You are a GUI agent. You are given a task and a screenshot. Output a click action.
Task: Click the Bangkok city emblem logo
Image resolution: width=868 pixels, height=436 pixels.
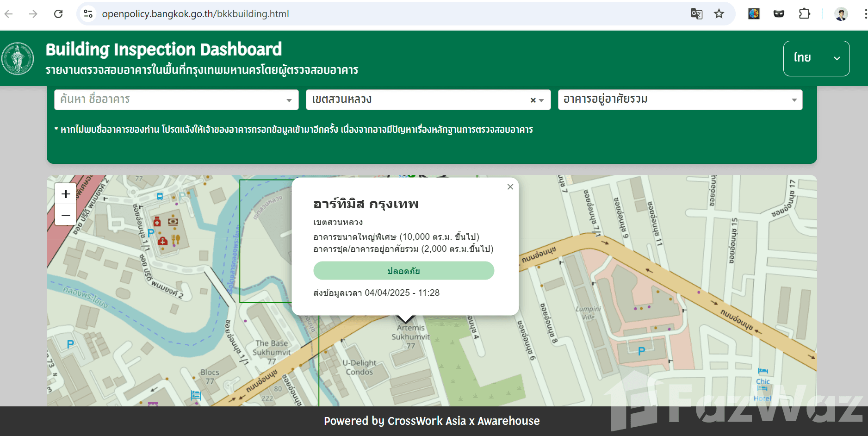18,59
